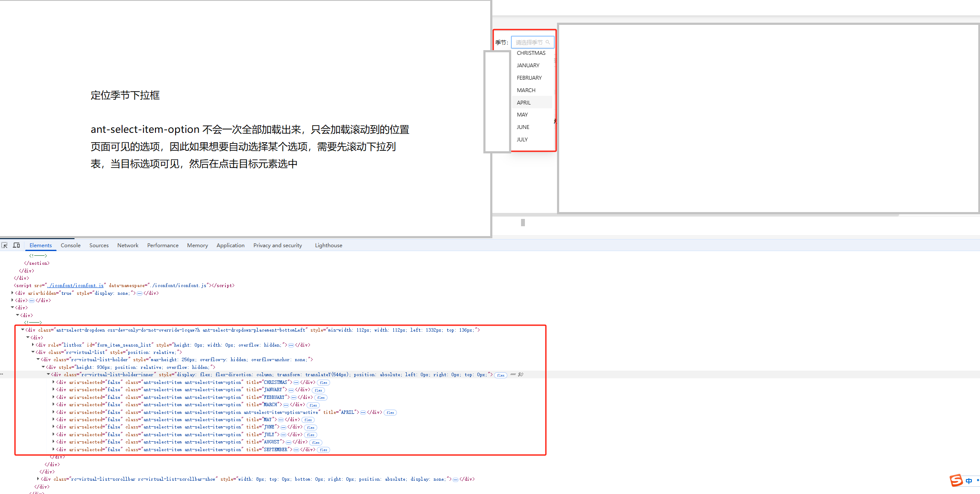Choose JANUARY in the season dropdown
980x494 pixels.
(532, 66)
